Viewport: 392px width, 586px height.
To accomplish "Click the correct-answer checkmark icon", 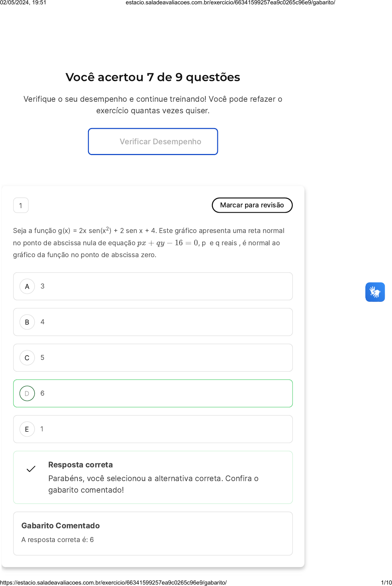I will click(31, 469).
